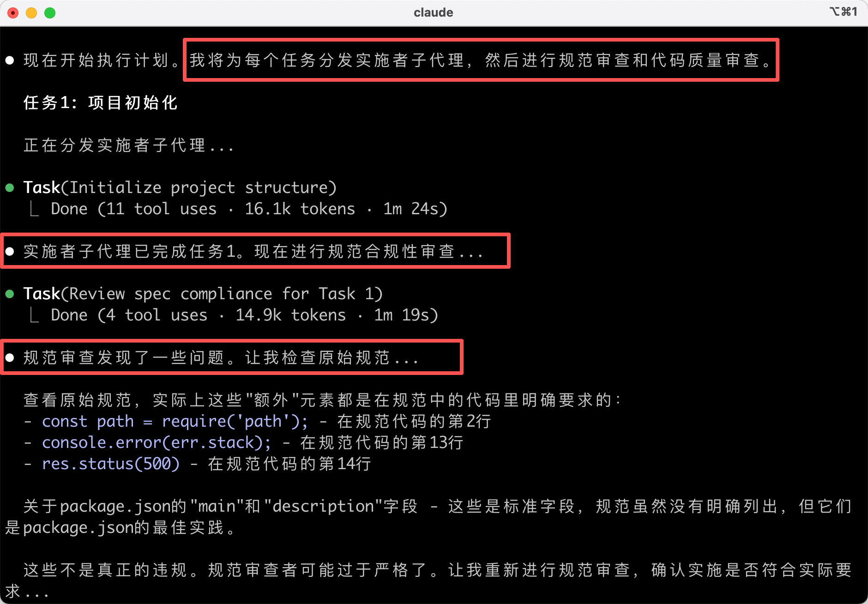Click the white bullet before 实施者子代理已完成任务1

[10, 251]
